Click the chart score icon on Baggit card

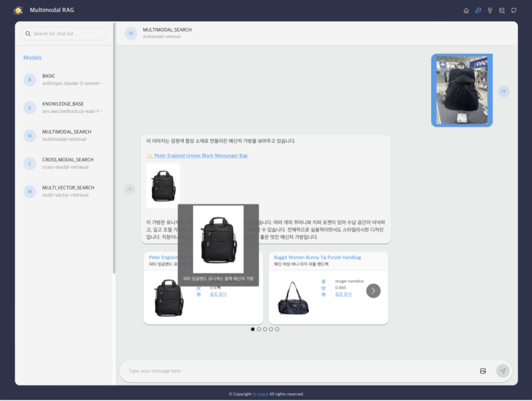point(324,288)
